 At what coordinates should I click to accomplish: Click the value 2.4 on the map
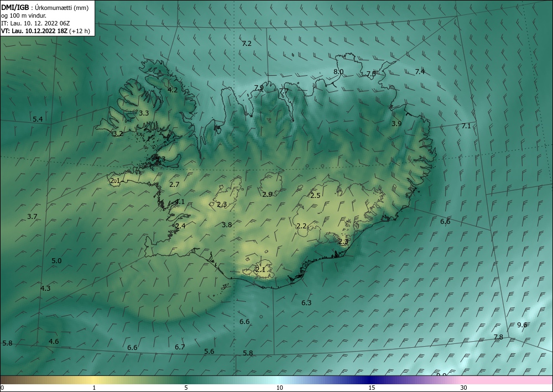(181, 226)
